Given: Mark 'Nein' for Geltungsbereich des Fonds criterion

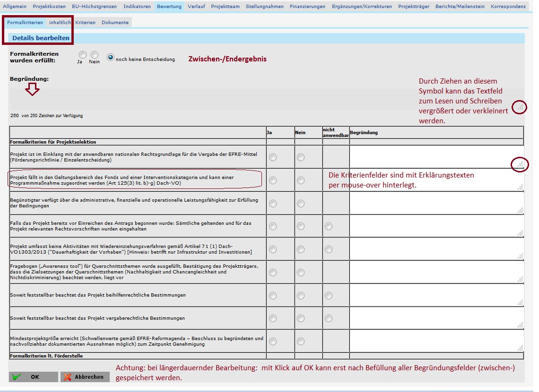Looking at the screenshot, I should click(301, 180).
